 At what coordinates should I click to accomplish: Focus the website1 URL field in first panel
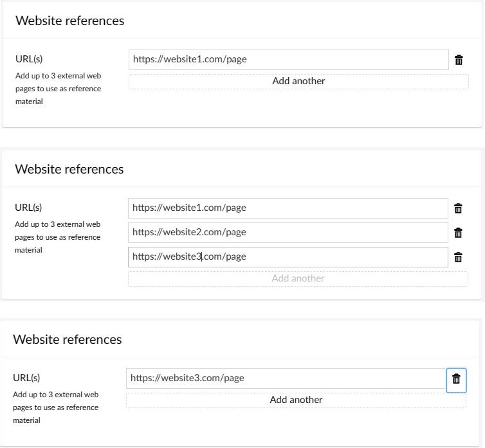[x=289, y=60]
